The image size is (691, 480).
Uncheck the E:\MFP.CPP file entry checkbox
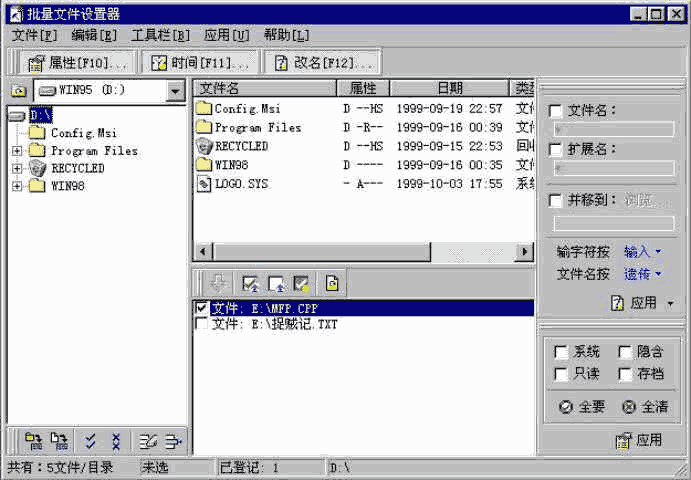pos(203,308)
